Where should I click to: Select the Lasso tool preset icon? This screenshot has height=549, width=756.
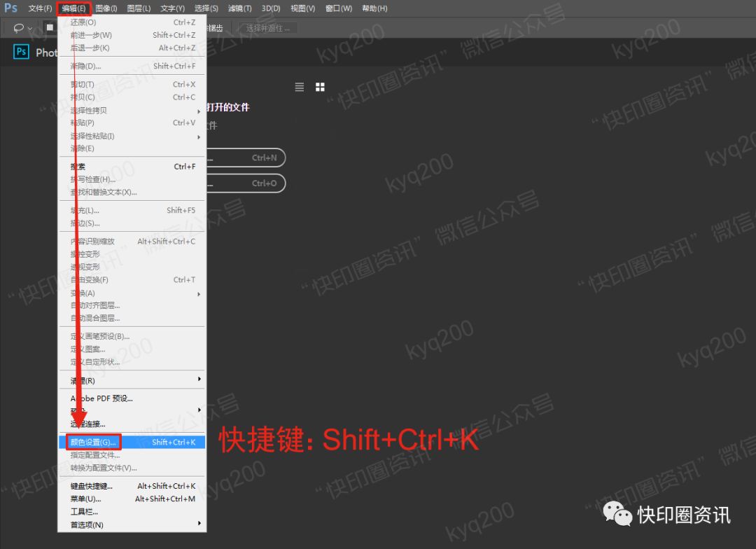coord(18,28)
